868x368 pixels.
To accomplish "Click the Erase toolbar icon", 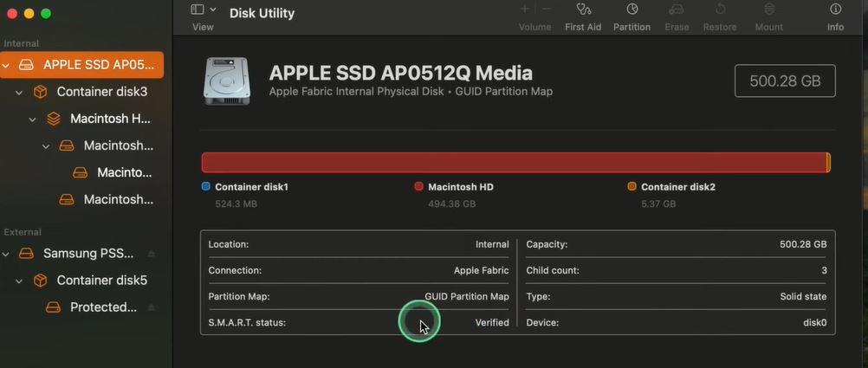I will click(677, 9).
